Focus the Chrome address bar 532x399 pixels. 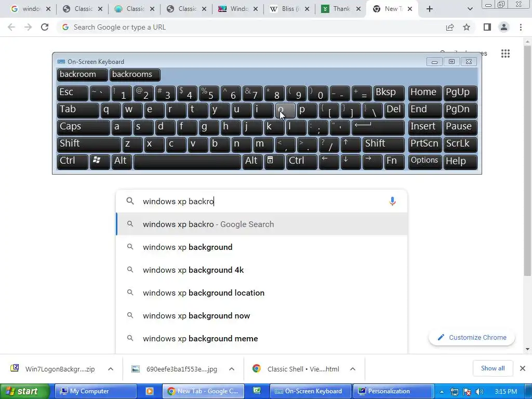click(251, 27)
